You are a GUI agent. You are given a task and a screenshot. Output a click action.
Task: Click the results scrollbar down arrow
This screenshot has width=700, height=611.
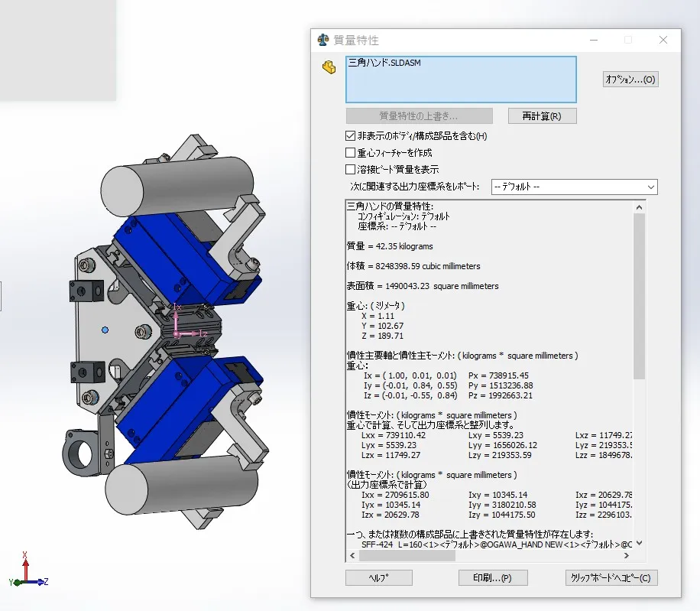[640, 543]
